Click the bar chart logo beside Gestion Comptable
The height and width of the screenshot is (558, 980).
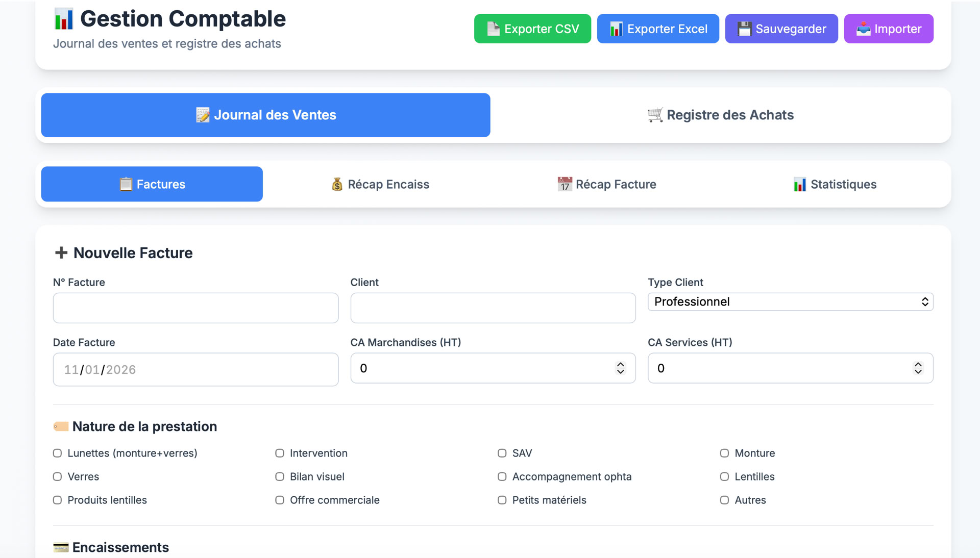64,19
